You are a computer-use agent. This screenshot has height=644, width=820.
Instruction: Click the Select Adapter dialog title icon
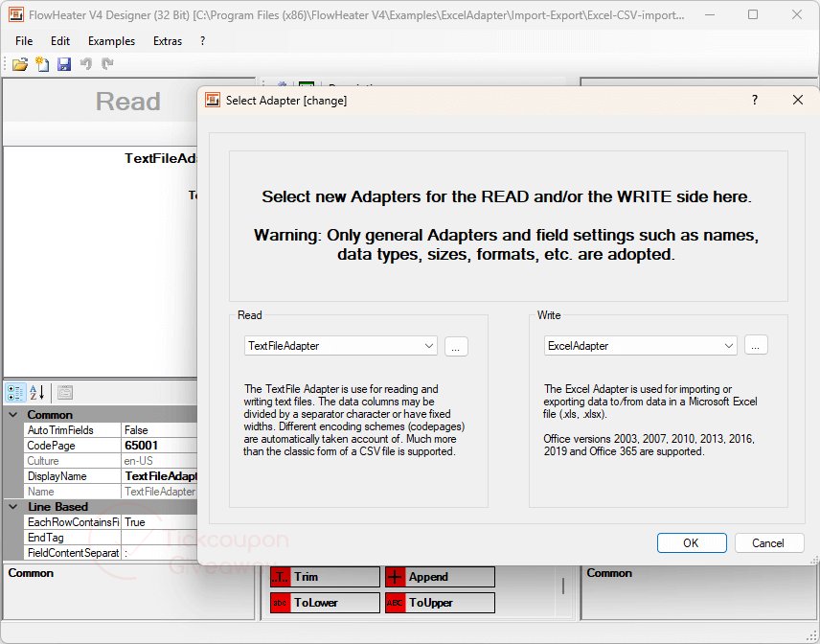(x=213, y=100)
